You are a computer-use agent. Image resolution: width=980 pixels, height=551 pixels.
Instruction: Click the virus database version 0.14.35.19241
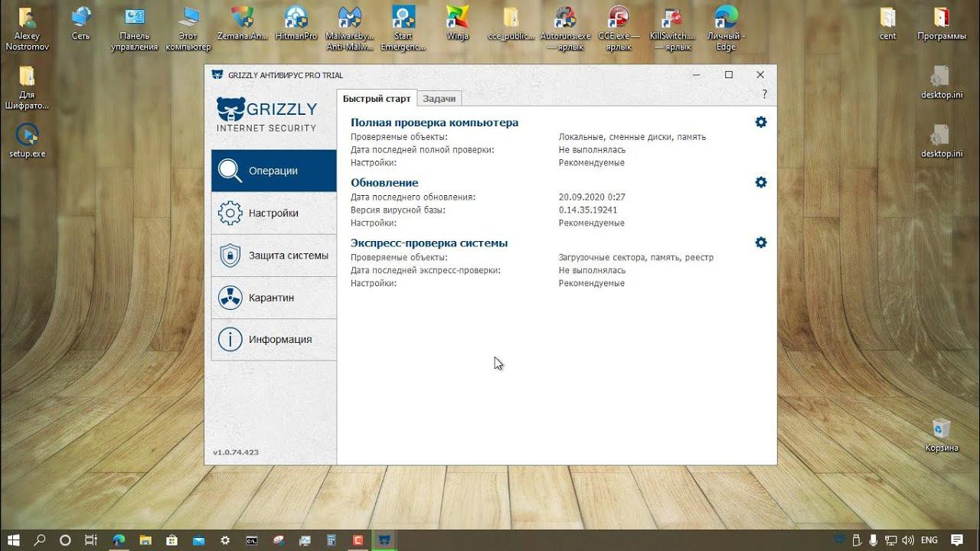(588, 210)
